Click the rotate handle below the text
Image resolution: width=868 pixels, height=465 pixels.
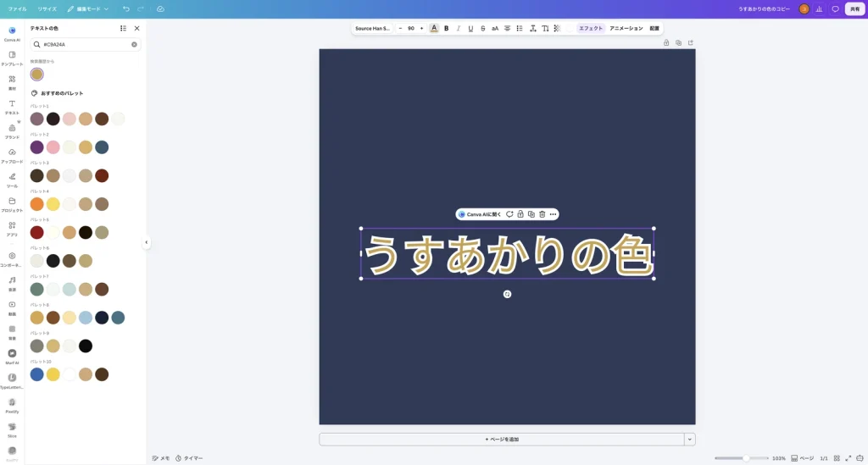(x=507, y=294)
